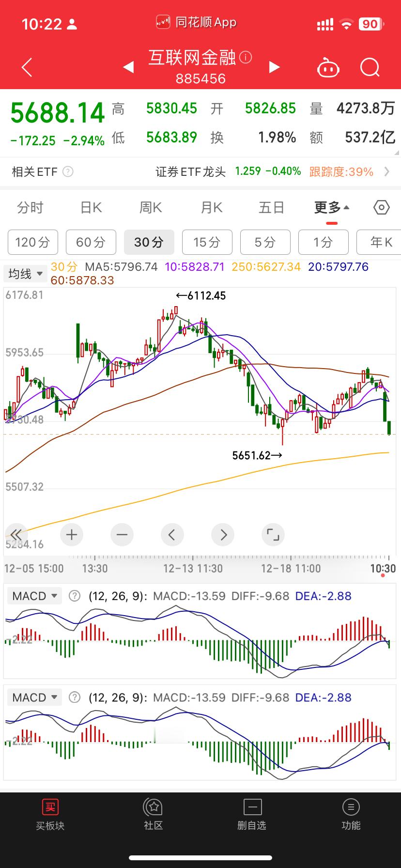Tap MA5:5796.74 value
The height and width of the screenshot is (868, 401).
click(122, 267)
